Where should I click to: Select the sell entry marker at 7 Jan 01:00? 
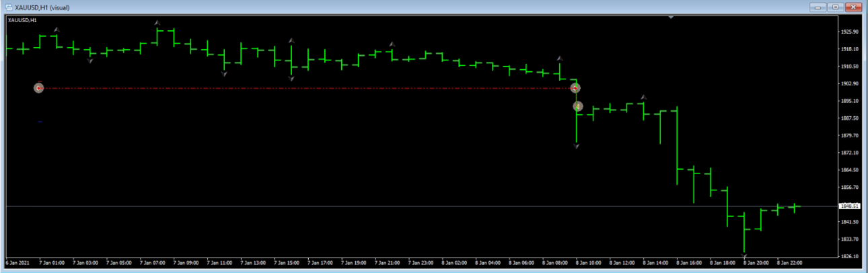(38, 87)
